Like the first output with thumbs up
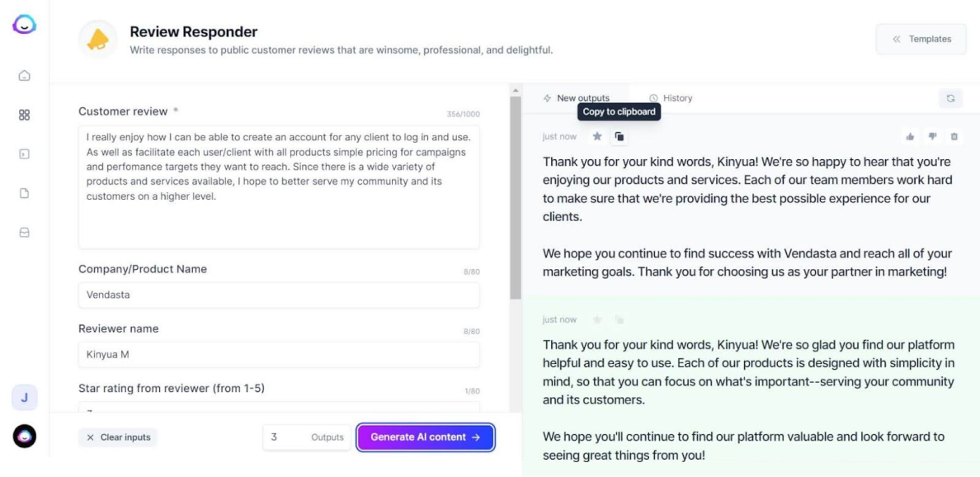Image resolution: width=980 pixels, height=477 pixels. tap(911, 136)
